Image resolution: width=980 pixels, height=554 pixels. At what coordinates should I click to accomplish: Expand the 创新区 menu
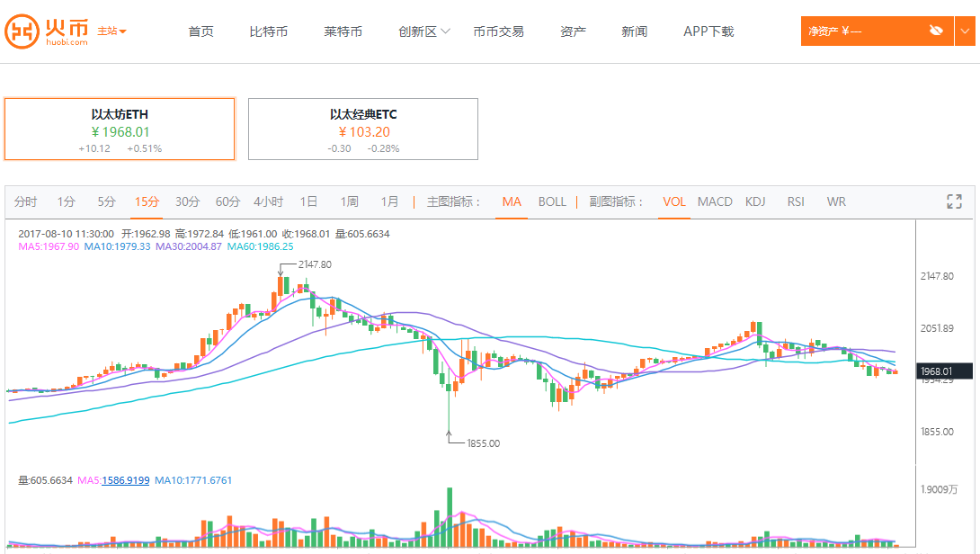pyautogui.click(x=423, y=31)
